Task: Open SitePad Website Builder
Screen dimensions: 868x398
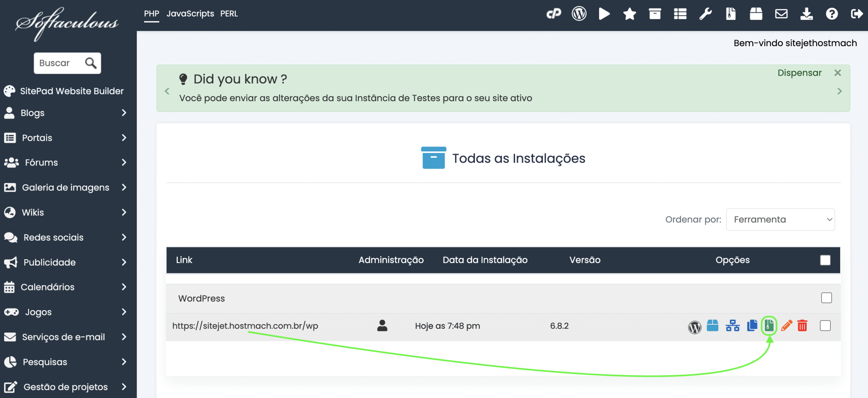Action: pyautogui.click(x=64, y=91)
